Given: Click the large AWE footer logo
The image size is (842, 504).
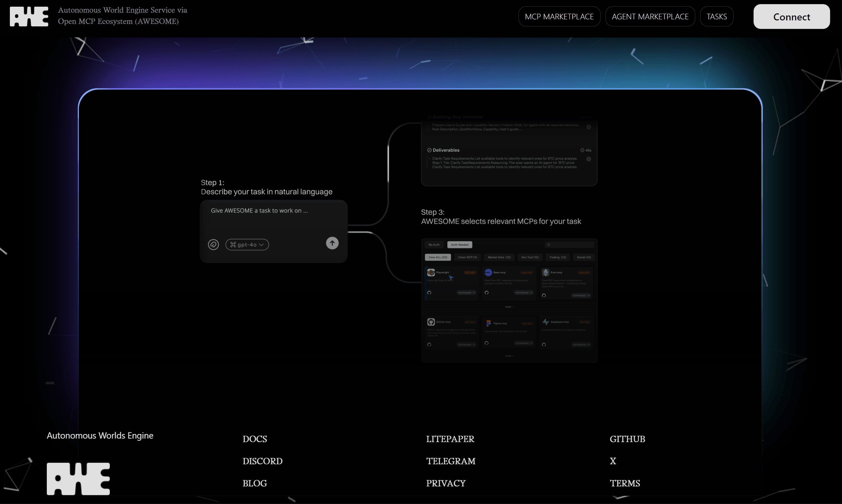Looking at the screenshot, I should point(78,479).
